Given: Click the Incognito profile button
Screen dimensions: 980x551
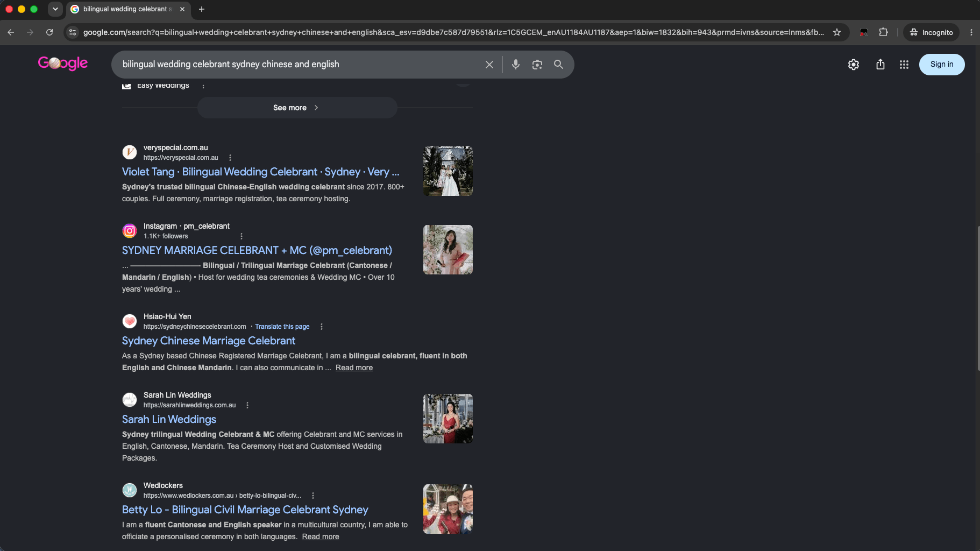Looking at the screenshot, I should (931, 32).
